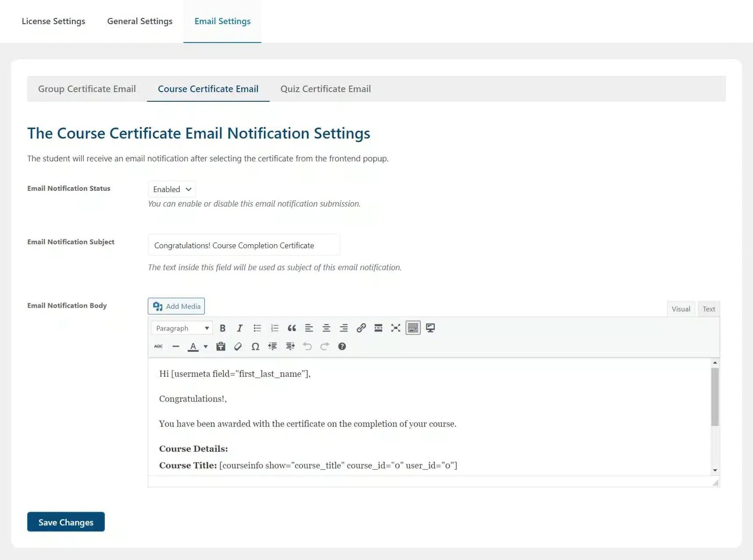Viewport: 753px width, 560px height.
Task: Click the Add Media button
Action: click(x=176, y=306)
